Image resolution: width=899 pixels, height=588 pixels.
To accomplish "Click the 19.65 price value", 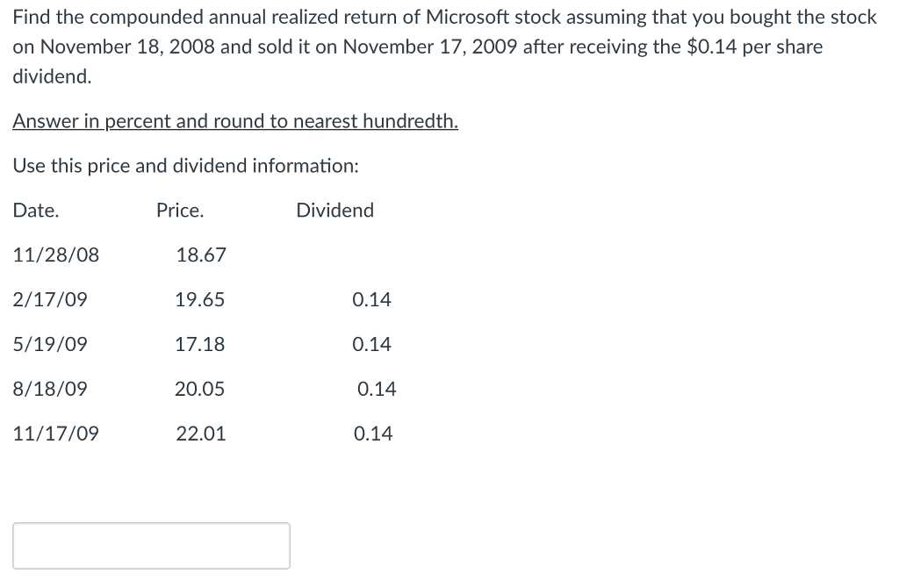I will point(201,299).
